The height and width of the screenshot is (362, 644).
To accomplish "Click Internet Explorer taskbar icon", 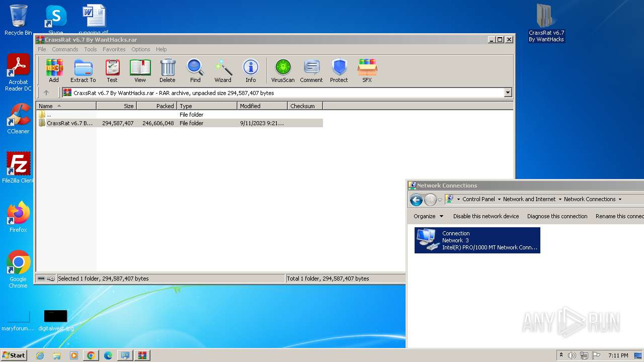I will click(40, 355).
